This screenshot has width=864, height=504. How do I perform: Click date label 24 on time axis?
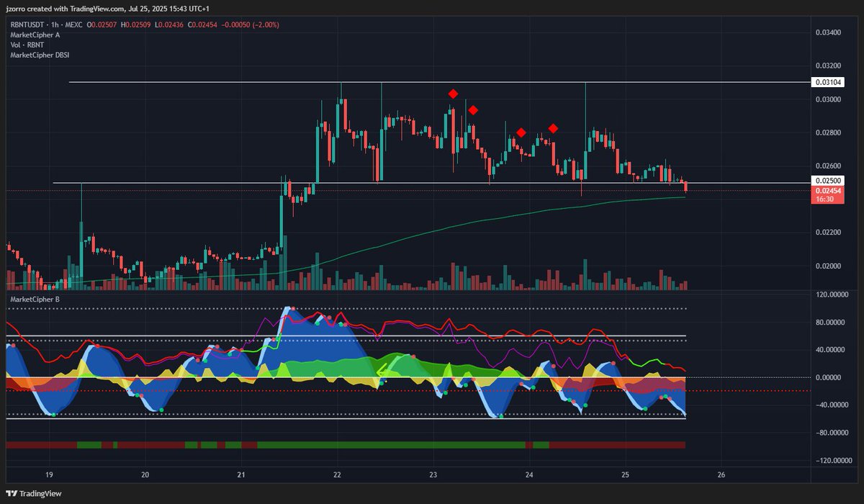point(529,475)
